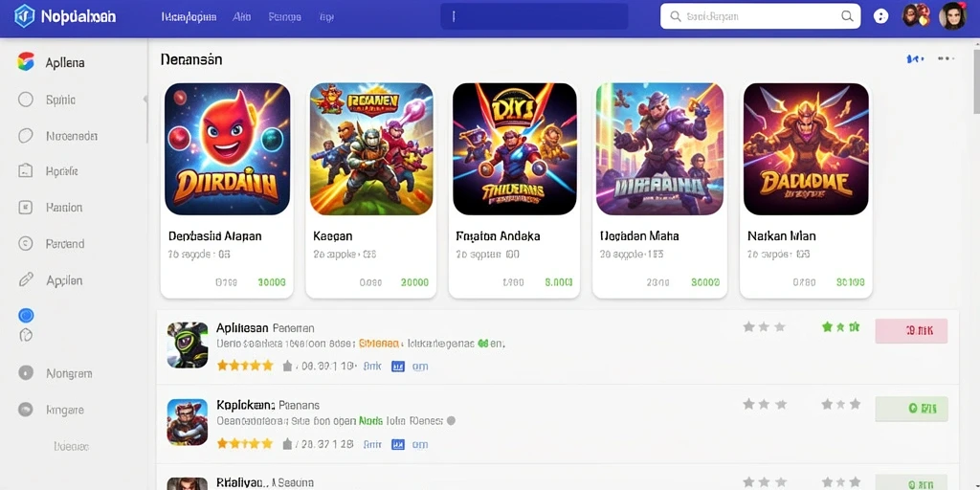The width and height of the screenshot is (980, 490).
Task: Click the small outlined icon beneath the blue circle
Action: [x=26, y=336]
